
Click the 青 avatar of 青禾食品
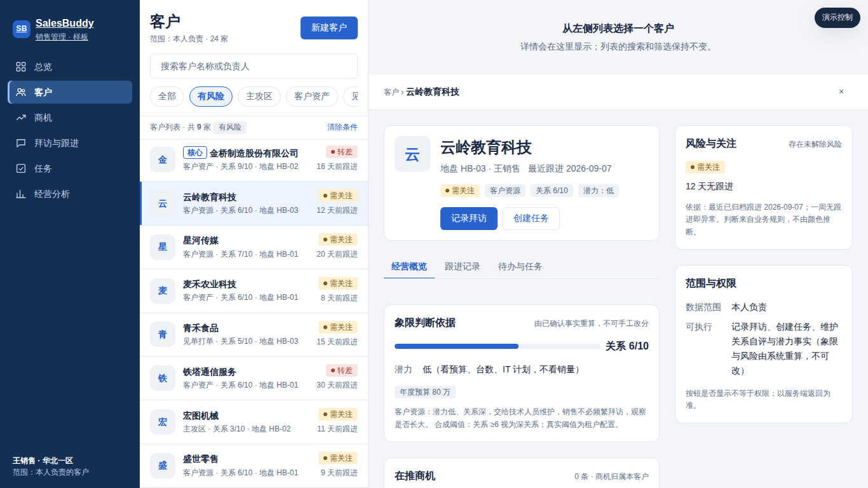pos(163,334)
